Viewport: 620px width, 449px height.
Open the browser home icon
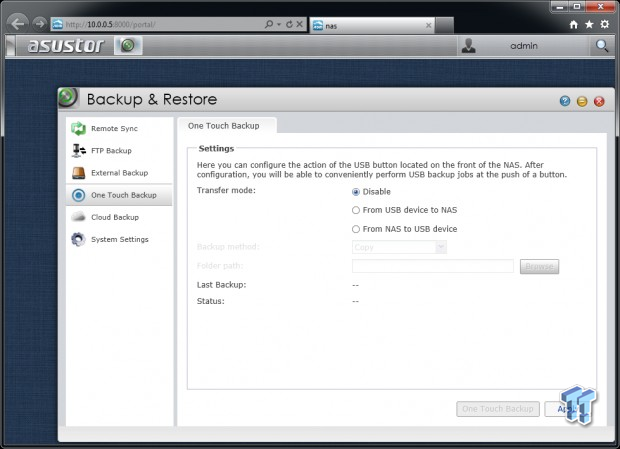(x=573, y=25)
